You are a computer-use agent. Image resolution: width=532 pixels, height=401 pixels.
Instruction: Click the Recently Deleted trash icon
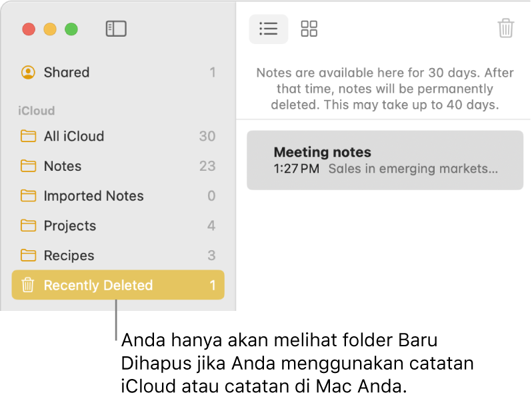click(28, 285)
